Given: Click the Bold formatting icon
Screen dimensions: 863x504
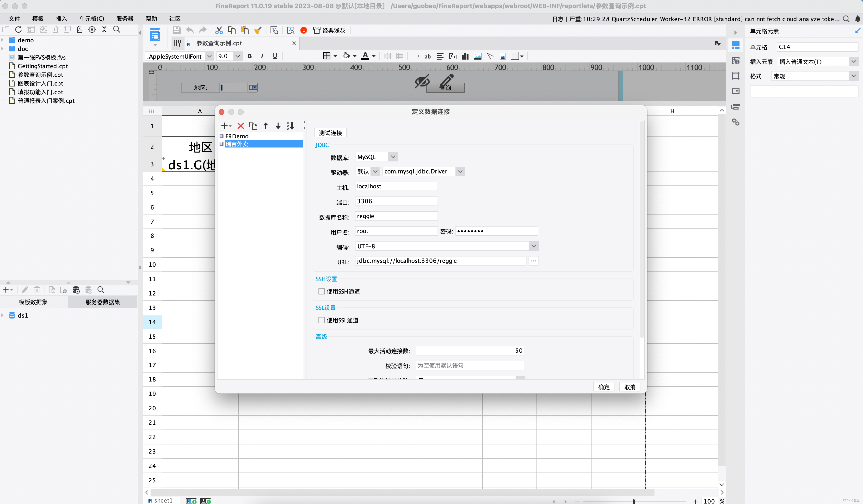Looking at the screenshot, I should coord(249,56).
